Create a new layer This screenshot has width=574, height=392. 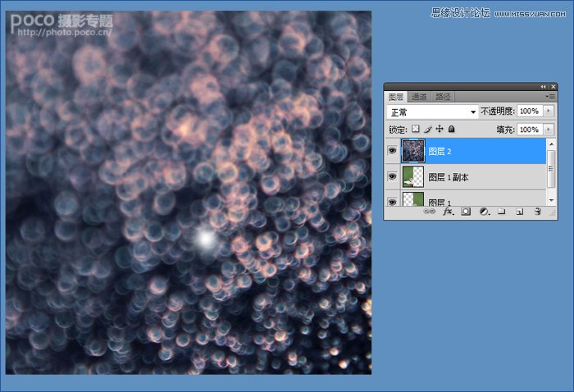[x=519, y=212]
